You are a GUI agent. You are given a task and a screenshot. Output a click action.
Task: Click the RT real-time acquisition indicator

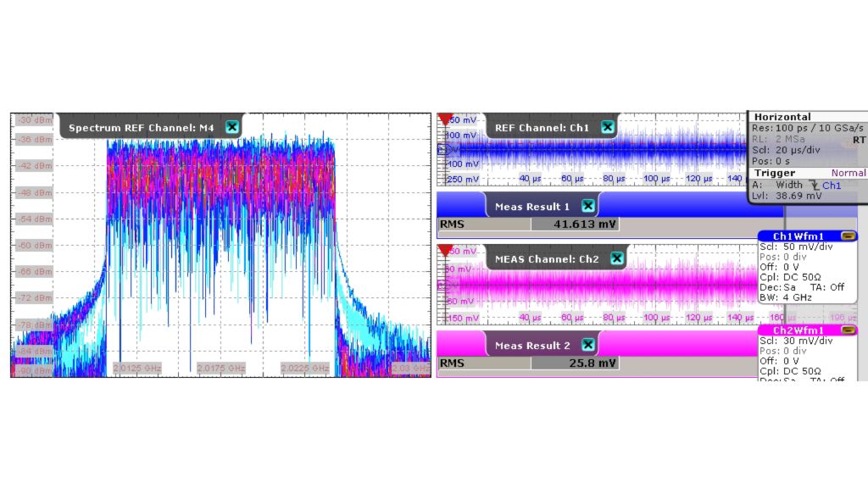tap(858, 141)
